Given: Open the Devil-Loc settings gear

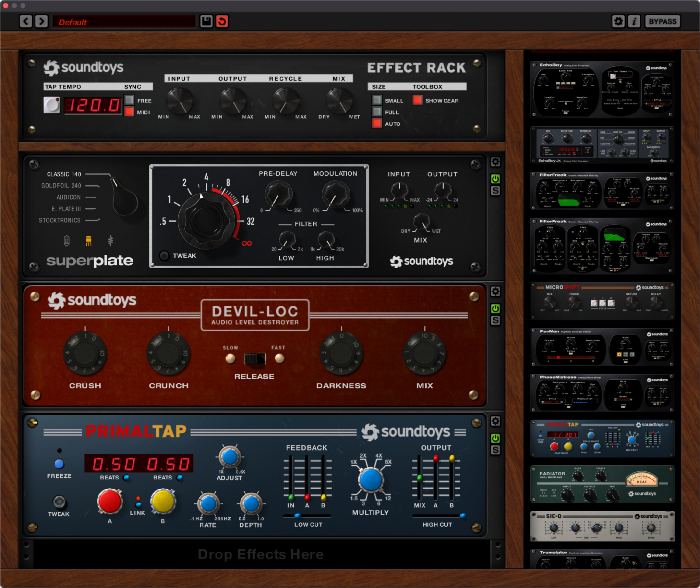Looking at the screenshot, I should [x=495, y=291].
